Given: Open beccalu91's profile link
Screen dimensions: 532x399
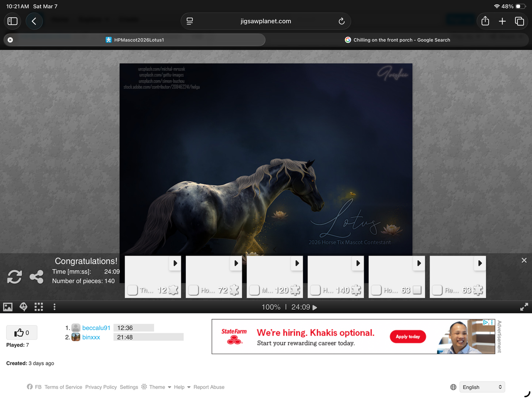Looking at the screenshot, I should 96,328.
